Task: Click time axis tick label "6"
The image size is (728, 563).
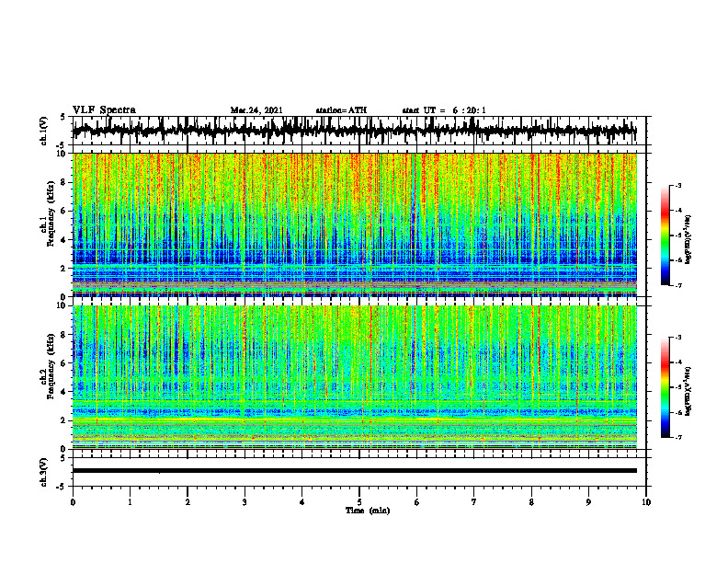Action: [x=417, y=502]
